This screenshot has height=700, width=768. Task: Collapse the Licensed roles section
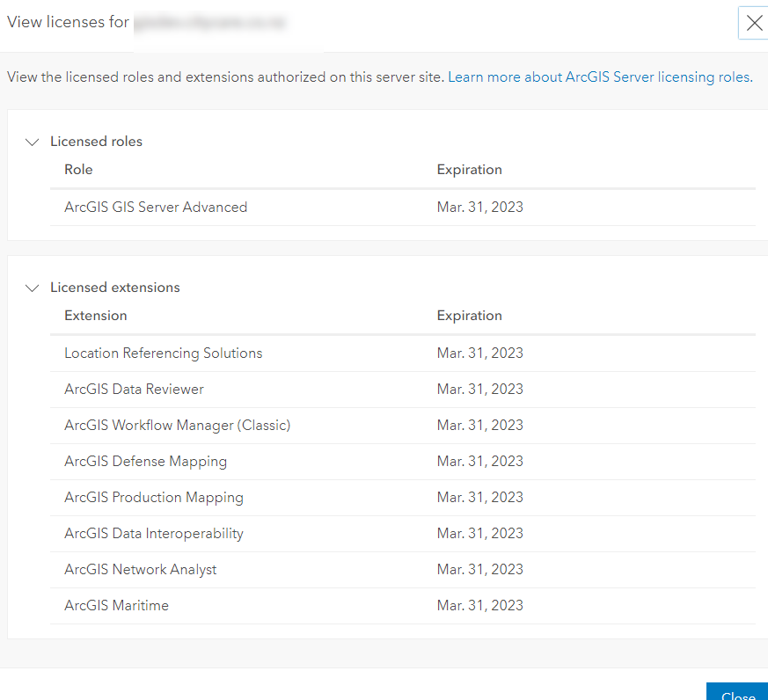(x=33, y=142)
